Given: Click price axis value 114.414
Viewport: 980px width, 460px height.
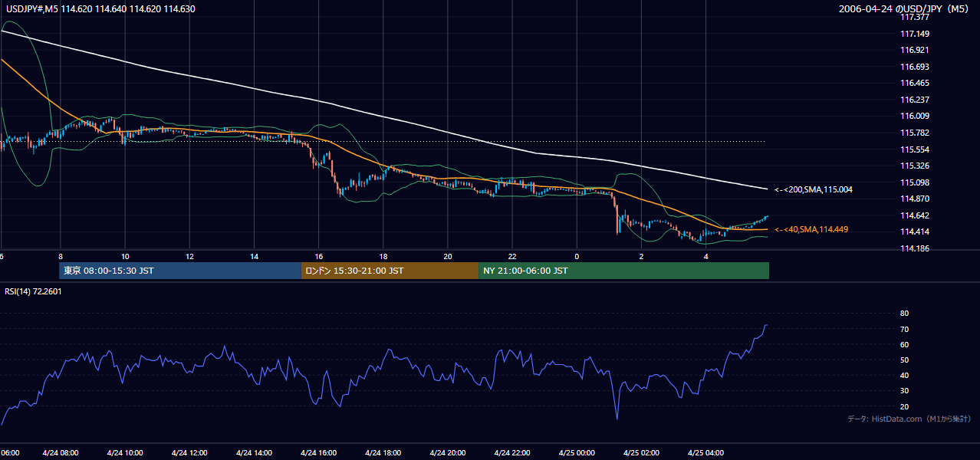Looking at the screenshot, I should pos(914,232).
